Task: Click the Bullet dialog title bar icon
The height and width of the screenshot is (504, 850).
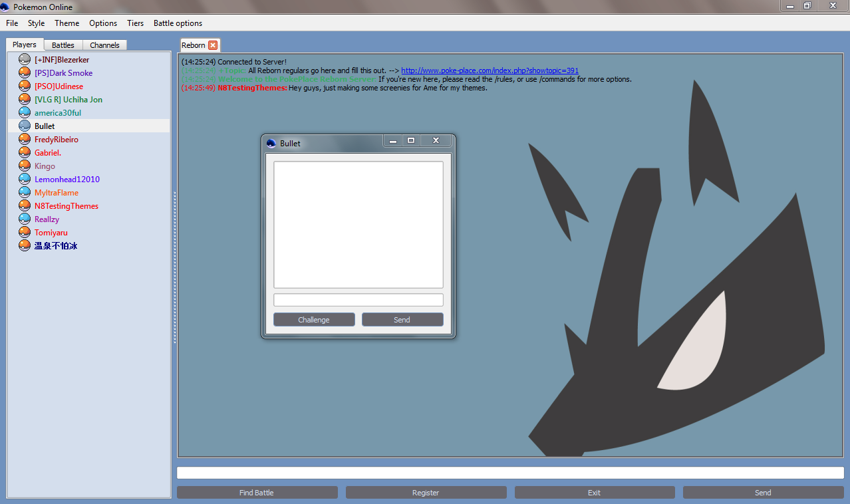Action: (271, 143)
